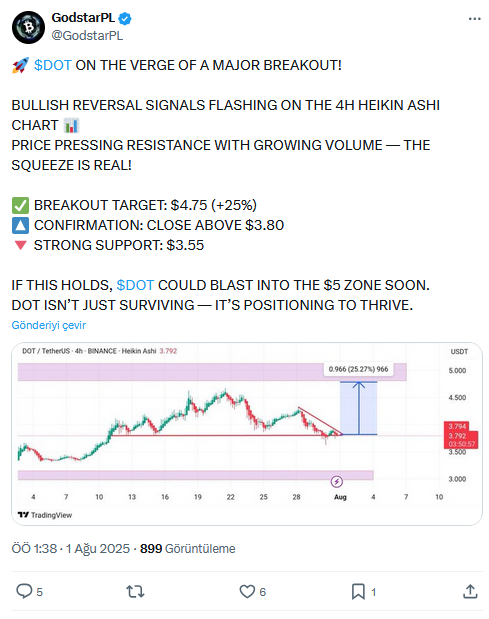Screen dimensions: 489x619
Task: Click the GodstarPL display name
Action: click(x=83, y=18)
